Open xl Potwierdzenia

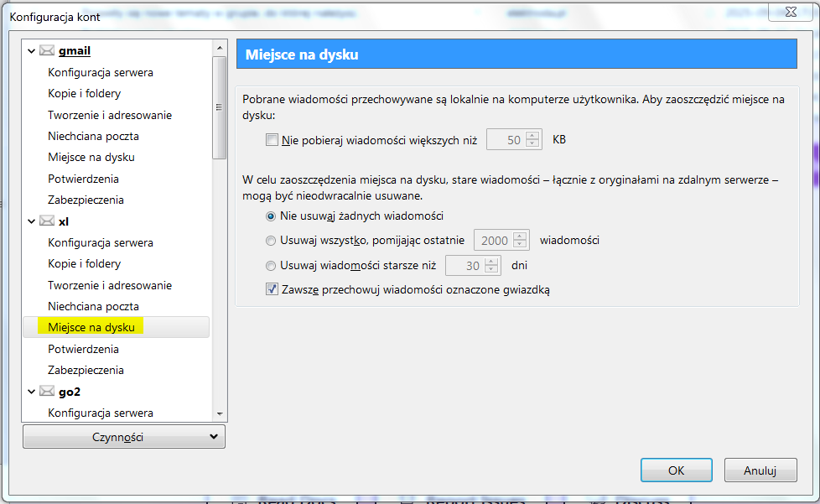[x=83, y=349]
